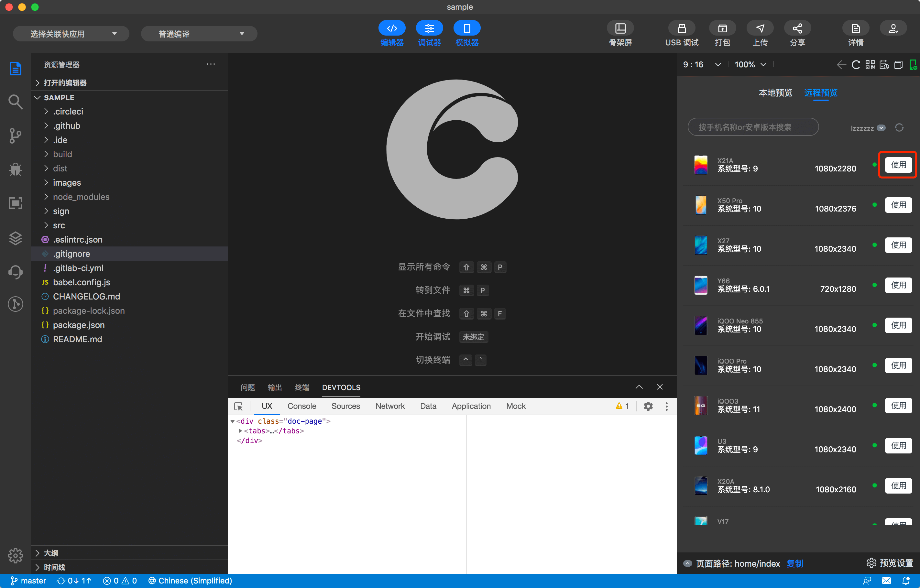Open the Search icon in activity bar

coord(15,102)
